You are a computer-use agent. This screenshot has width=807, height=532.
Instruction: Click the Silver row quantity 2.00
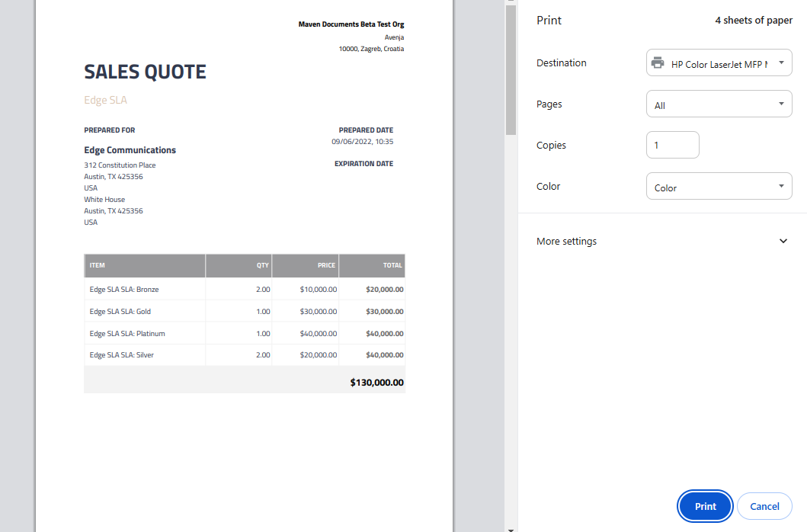pos(263,355)
